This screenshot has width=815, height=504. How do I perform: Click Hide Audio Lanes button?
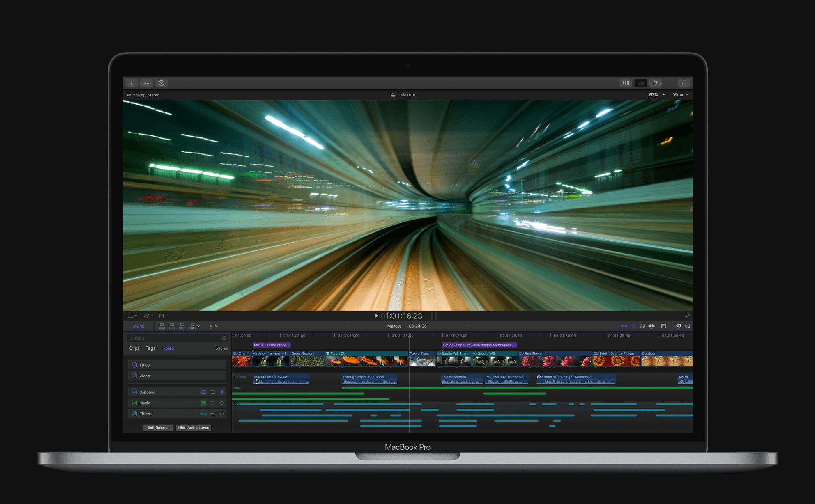[193, 428]
